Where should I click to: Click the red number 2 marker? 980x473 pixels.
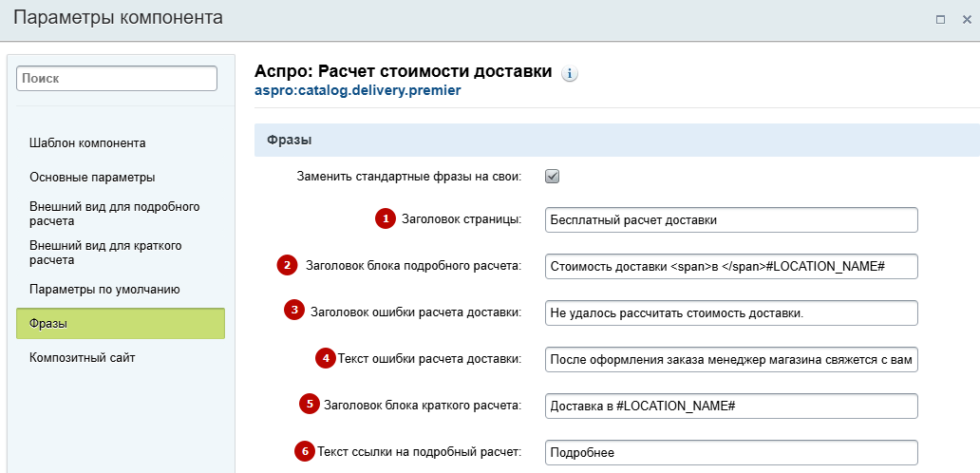point(287,266)
